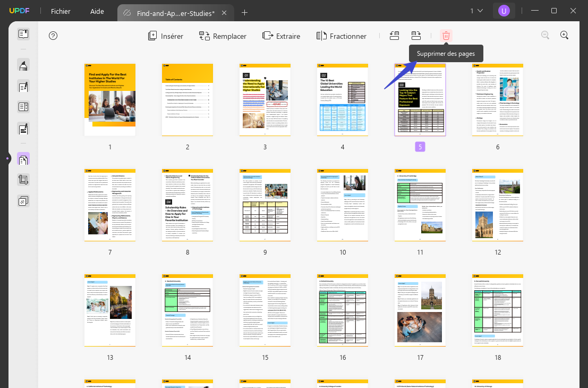The image size is (588, 388).
Task: Select the Organize Pages sidebar icon
Action: pyautogui.click(x=23, y=159)
